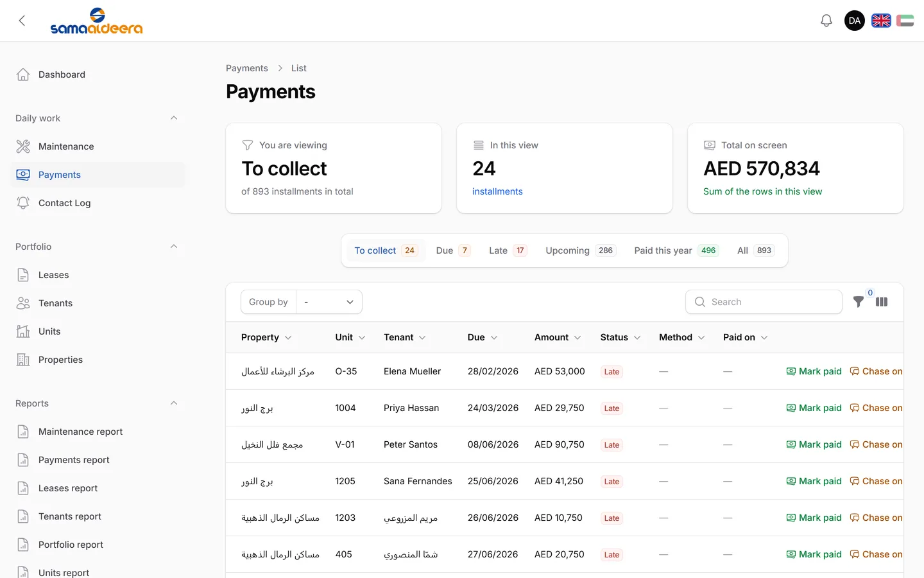Switch language to English flag
Viewport: 924px width, 578px height.
point(881,21)
